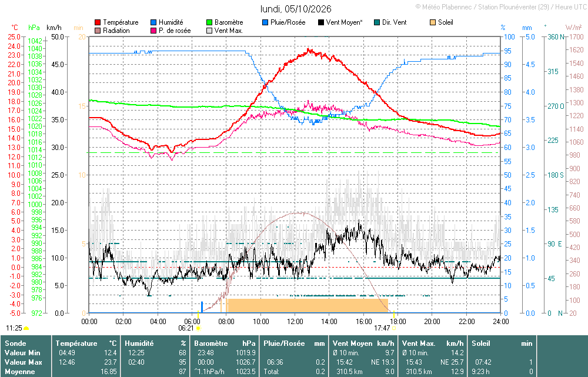Click the red Température legend swatch
This screenshot has width=588, height=377.
(98, 22)
